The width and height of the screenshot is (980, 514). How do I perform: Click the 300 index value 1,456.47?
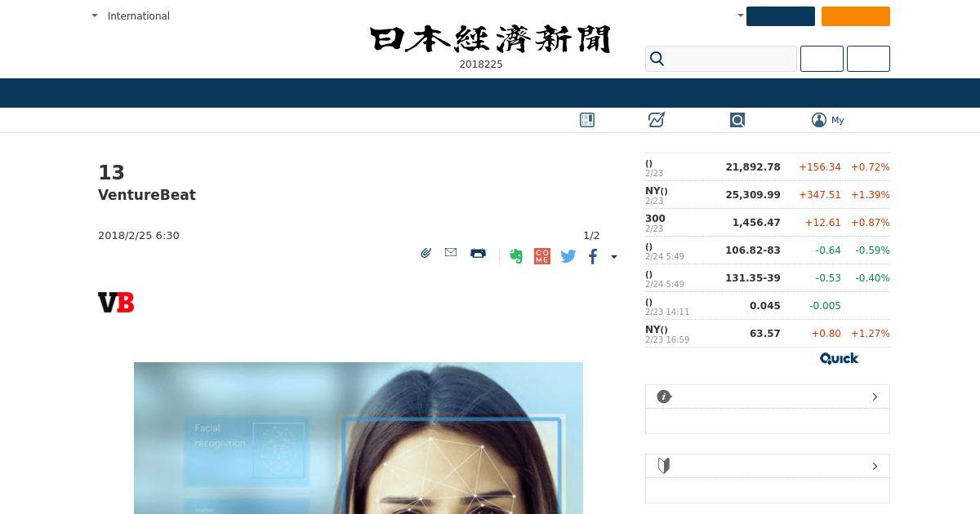click(x=756, y=222)
